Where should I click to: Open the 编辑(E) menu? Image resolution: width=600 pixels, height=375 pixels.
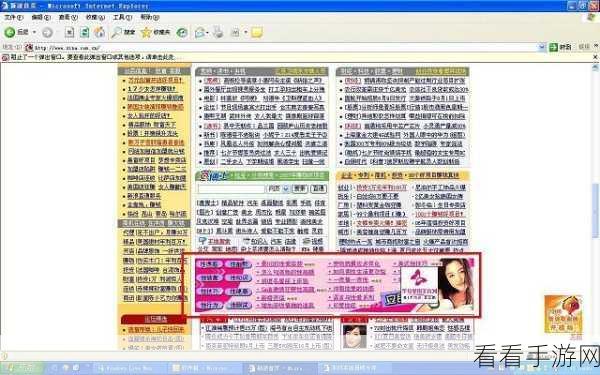(x=41, y=17)
